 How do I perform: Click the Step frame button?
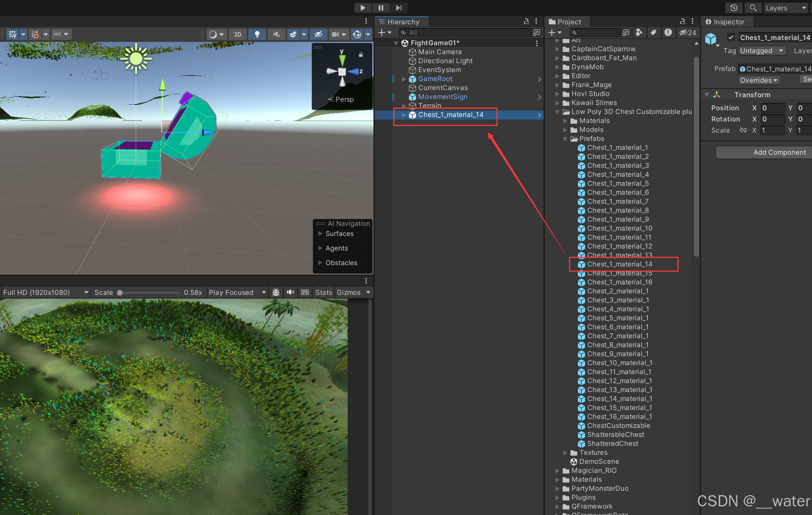click(x=399, y=7)
